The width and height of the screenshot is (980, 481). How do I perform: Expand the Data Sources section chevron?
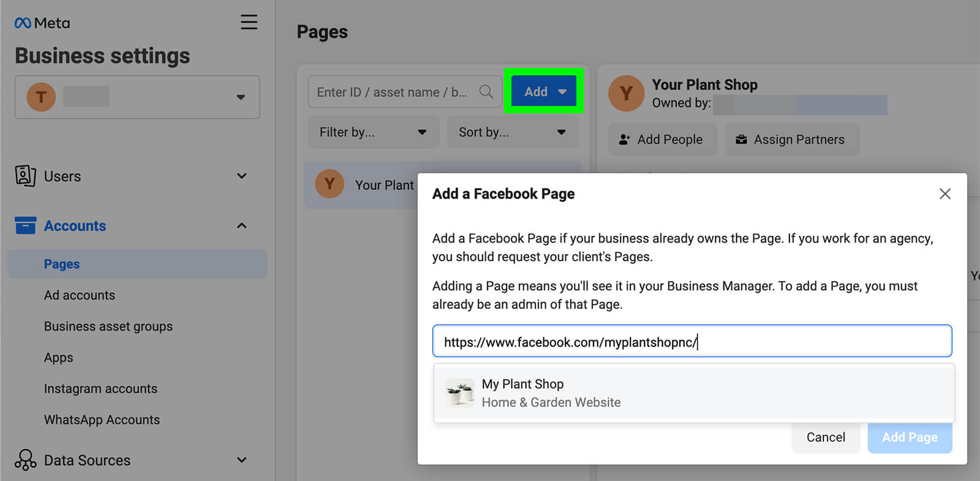click(242, 460)
